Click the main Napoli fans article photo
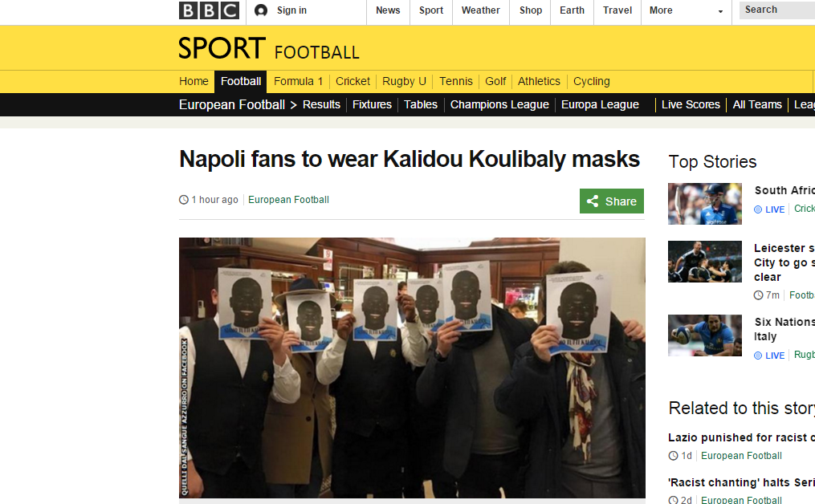The width and height of the screenshot is (815, 504). [412, 368]
